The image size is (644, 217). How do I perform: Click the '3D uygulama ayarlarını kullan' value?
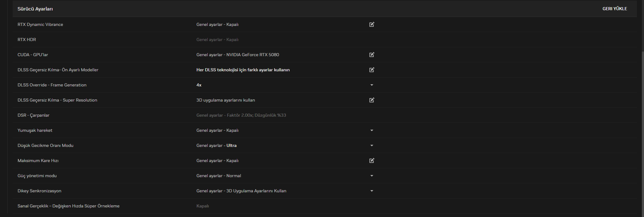225,100
